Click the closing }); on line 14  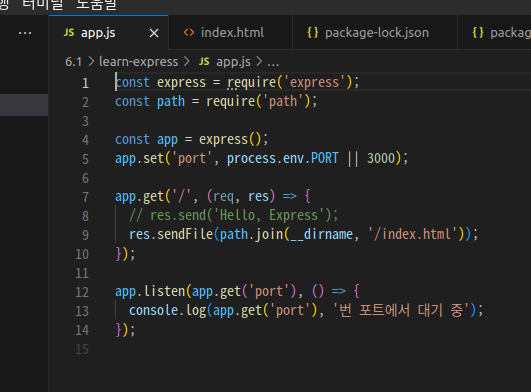[x=125, y=330]
